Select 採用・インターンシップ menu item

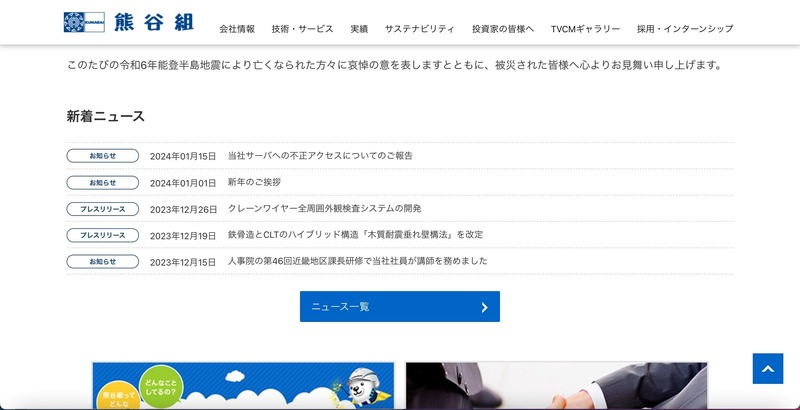tap(685, 29)
